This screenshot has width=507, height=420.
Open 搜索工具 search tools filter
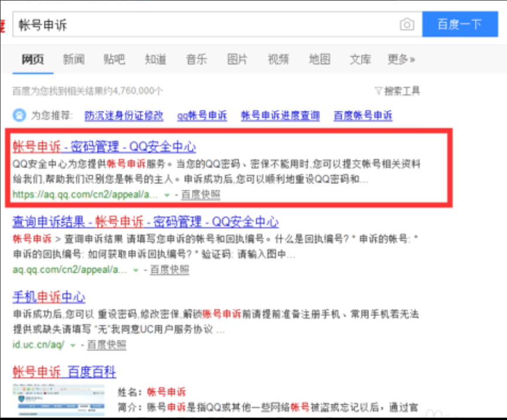pos(401,90)
